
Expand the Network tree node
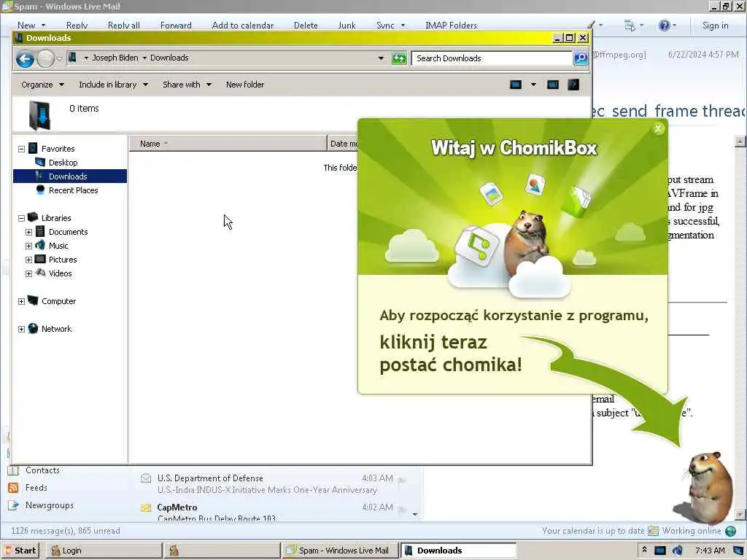point(21,329)
